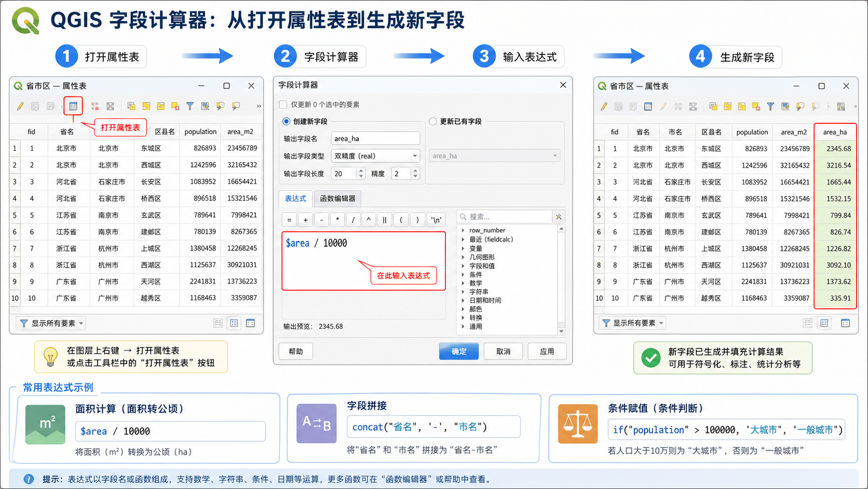
Task: Toggle editing pencil in step 1 attribute table
Action: coord(20,106)
